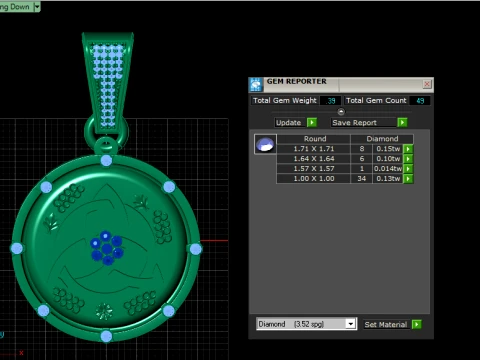Screen dimensions: 480x360
Task: Select the 1.00 X 1.00 size cell
Action: coord(314,179)
